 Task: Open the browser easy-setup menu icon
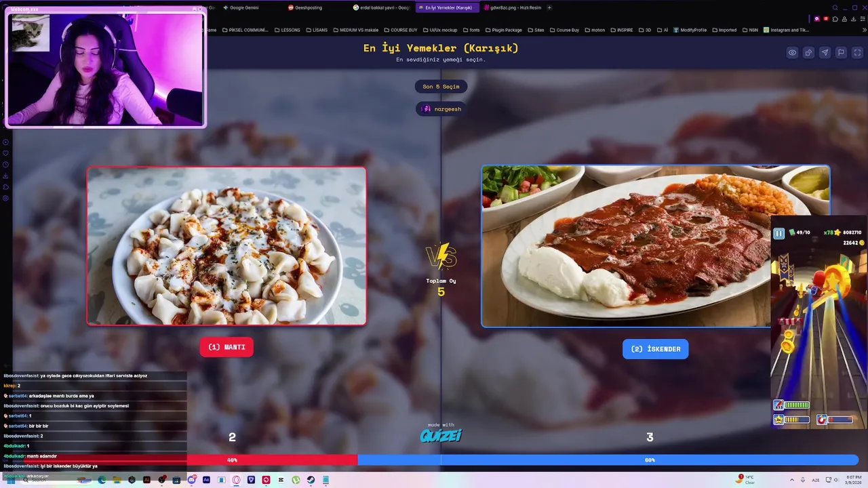(x=863, y=19)
